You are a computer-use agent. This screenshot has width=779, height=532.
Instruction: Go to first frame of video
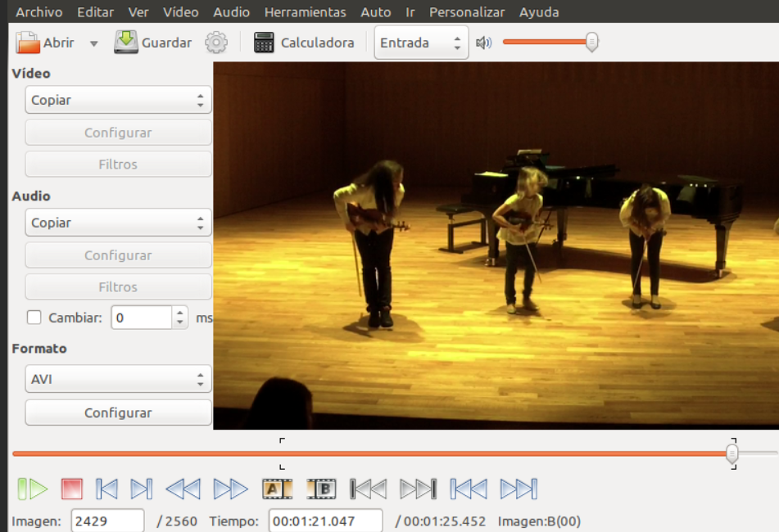pyautogui.click(x=469, y=489)
